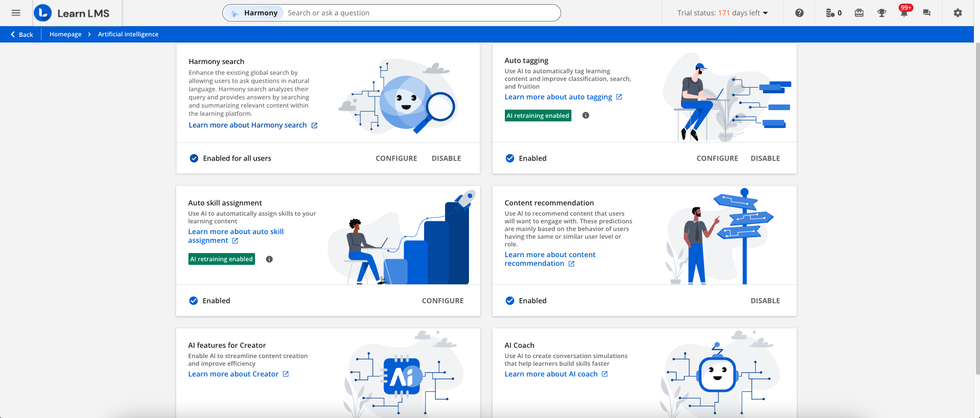This screenshot has height=418, width=980.
Task: Click the Harmony sparkle icon in search
Action: coord(235,13)
